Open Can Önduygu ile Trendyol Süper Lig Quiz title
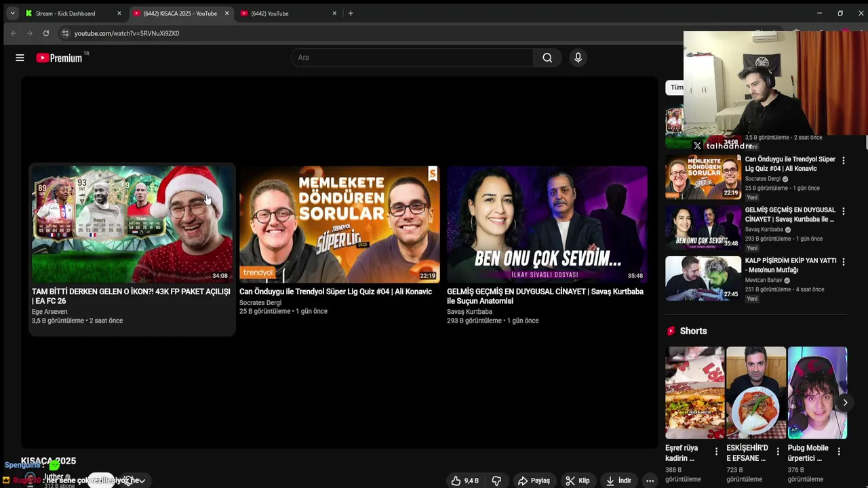The width and height of the screenshot is (868, 488). (336, 291)
